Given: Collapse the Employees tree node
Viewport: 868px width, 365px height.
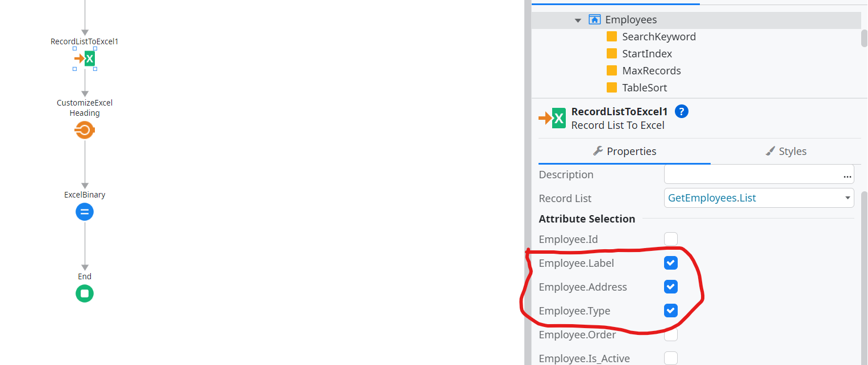Looking at the screenshot, I should pyautogui.click(x=578, y=20).
